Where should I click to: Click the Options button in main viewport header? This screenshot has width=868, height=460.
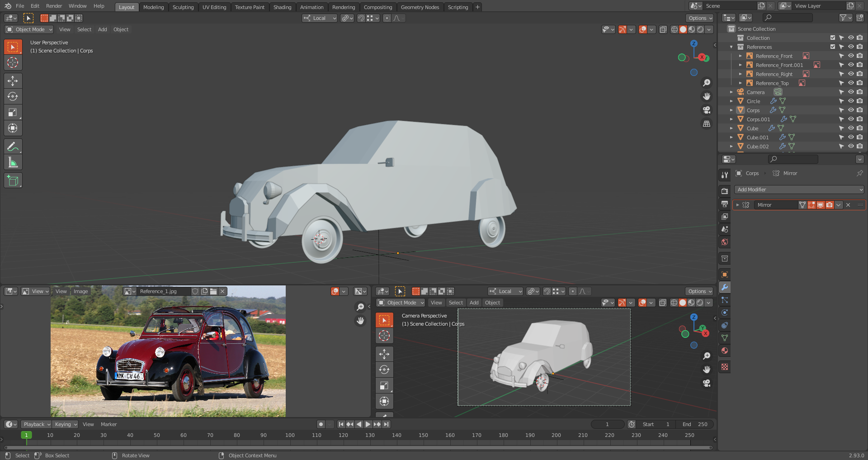click(x=700, y=18)
